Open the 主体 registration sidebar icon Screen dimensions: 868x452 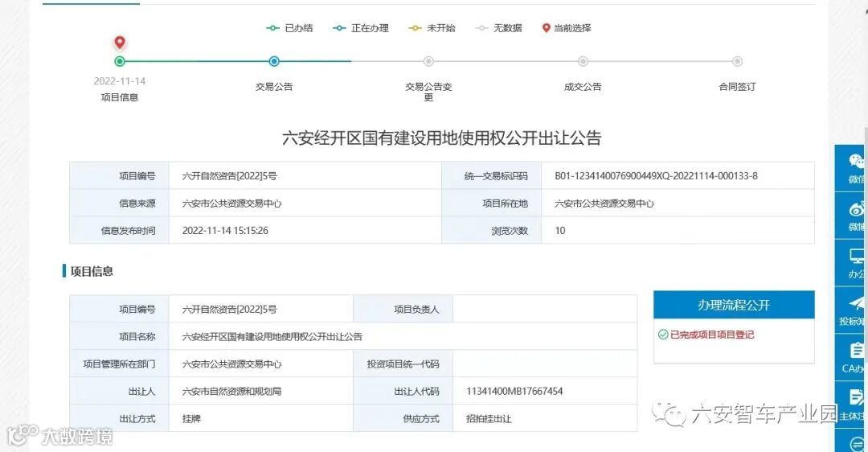pyautogui.click(x=857, y=397)
